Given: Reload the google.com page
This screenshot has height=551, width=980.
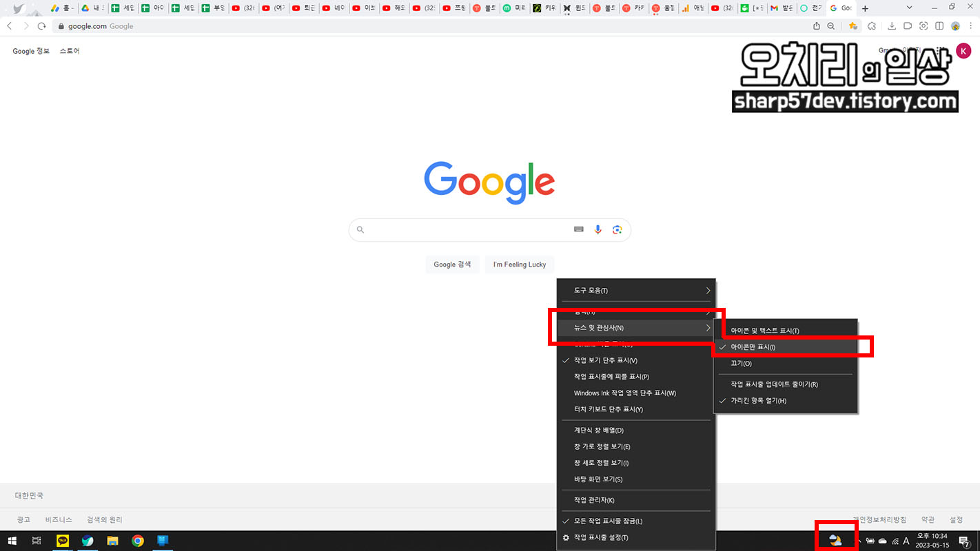Looking at the screenshot, I should [x=41, y=26].
